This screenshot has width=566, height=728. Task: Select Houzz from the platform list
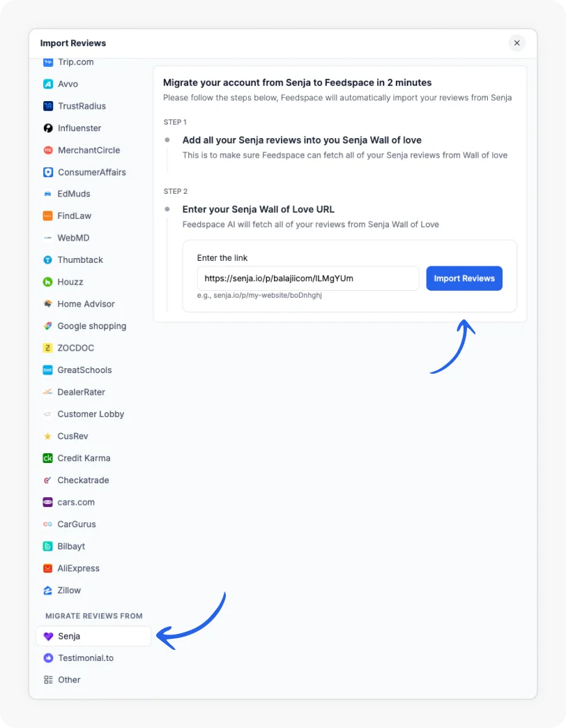(47, 282)
